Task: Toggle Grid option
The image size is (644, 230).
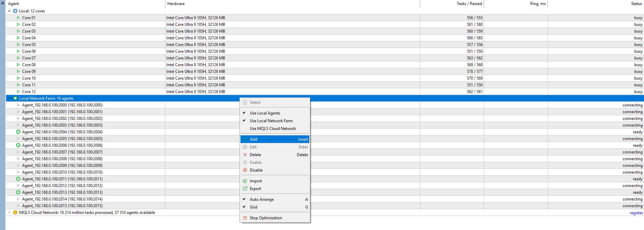Action: coord(275,207)
